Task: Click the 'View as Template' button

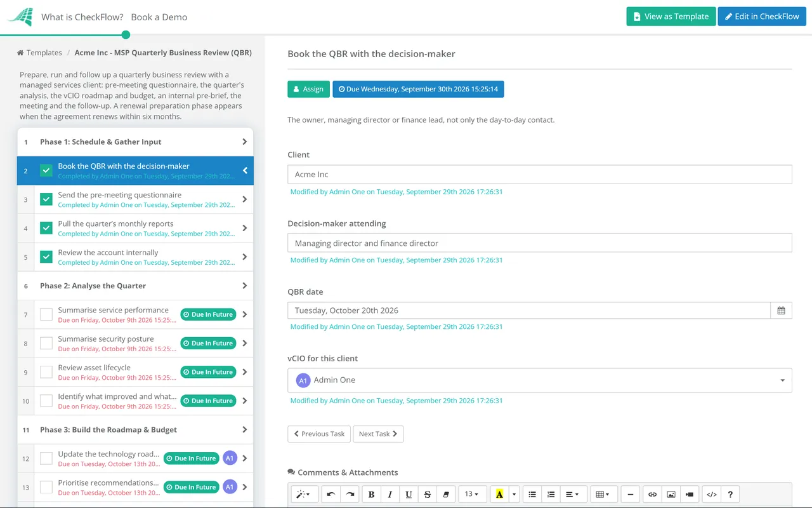Action: pyautogui.click(x=671, y=17)
